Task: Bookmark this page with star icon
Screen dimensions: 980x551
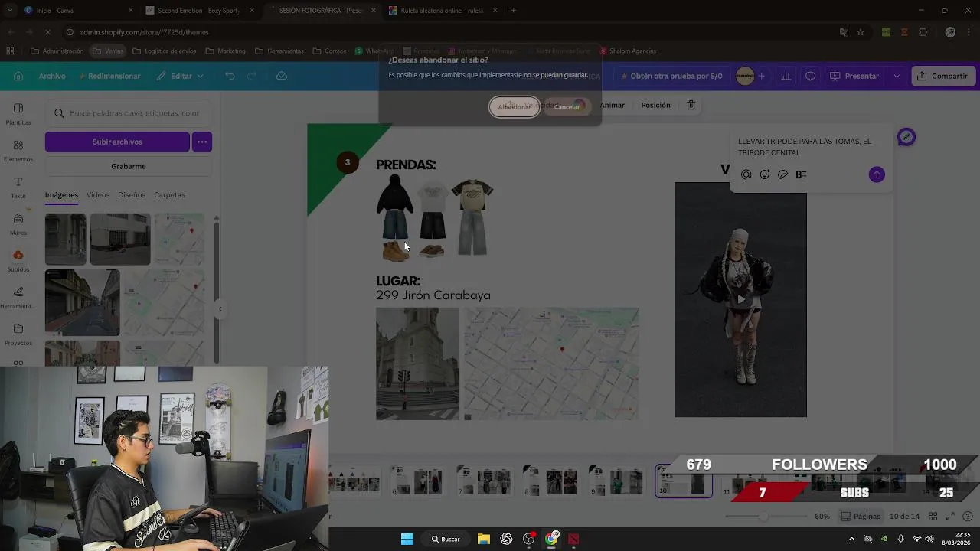Action: point(861,32)
